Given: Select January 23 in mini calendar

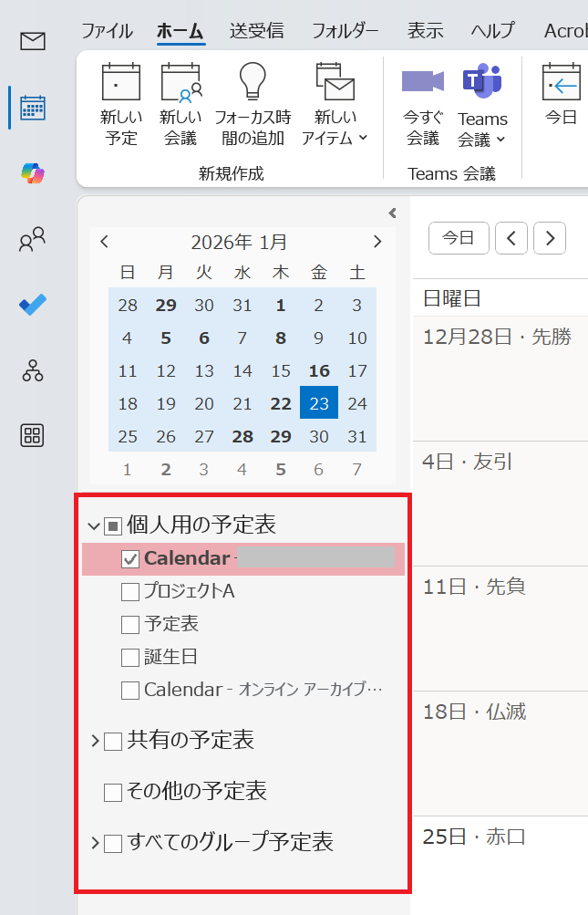Looking at the screenshot, I should 319,402.
